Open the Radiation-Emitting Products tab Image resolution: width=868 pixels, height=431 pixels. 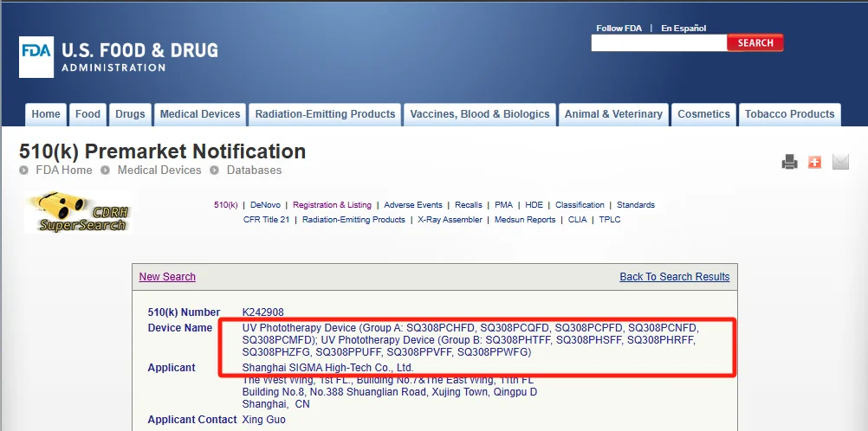[x=325, y=114]
